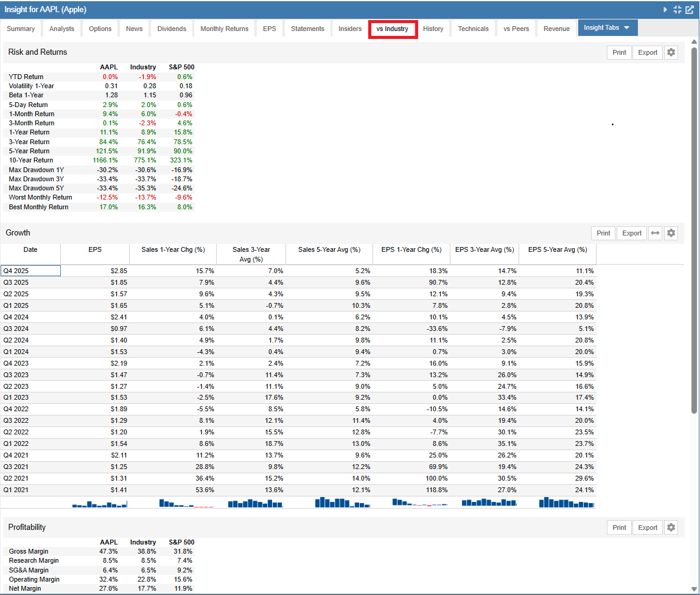Open the Monthly Returns tab
The image size is (700, 595).
tap(224, 29)
